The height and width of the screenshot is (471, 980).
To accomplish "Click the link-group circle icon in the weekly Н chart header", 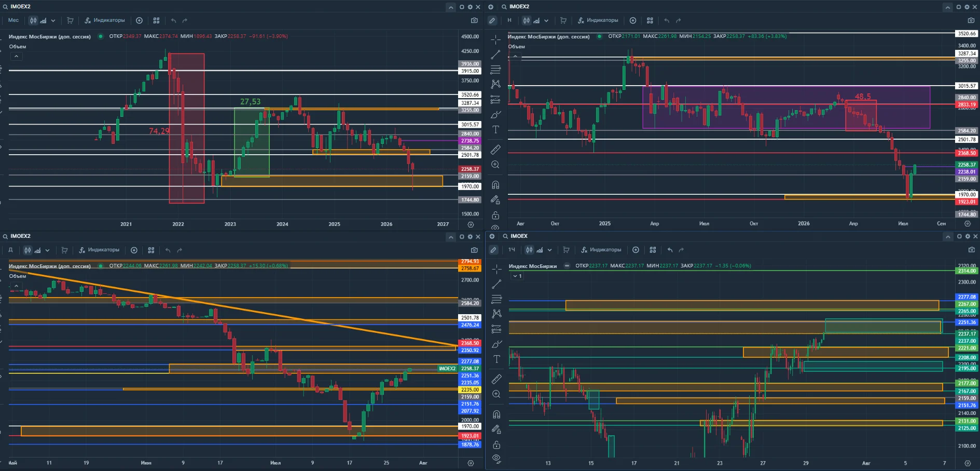I will pyautogui.click(x=491, y=7).
